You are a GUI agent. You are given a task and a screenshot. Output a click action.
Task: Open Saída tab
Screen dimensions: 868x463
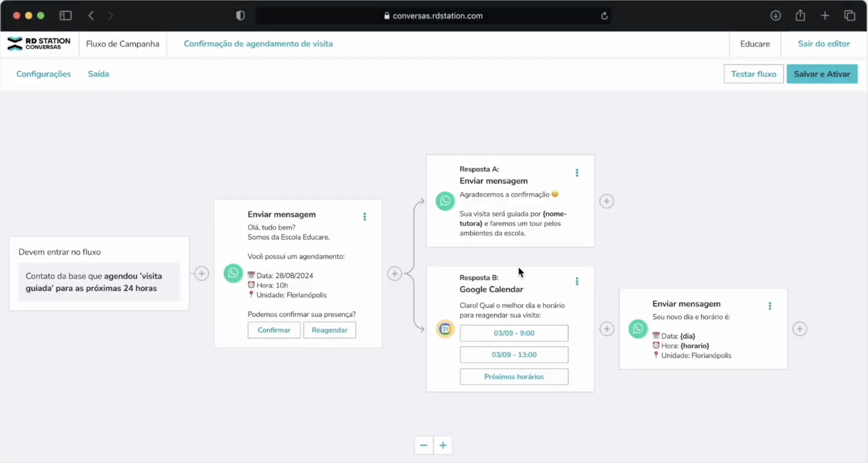(x=98, y=74)
